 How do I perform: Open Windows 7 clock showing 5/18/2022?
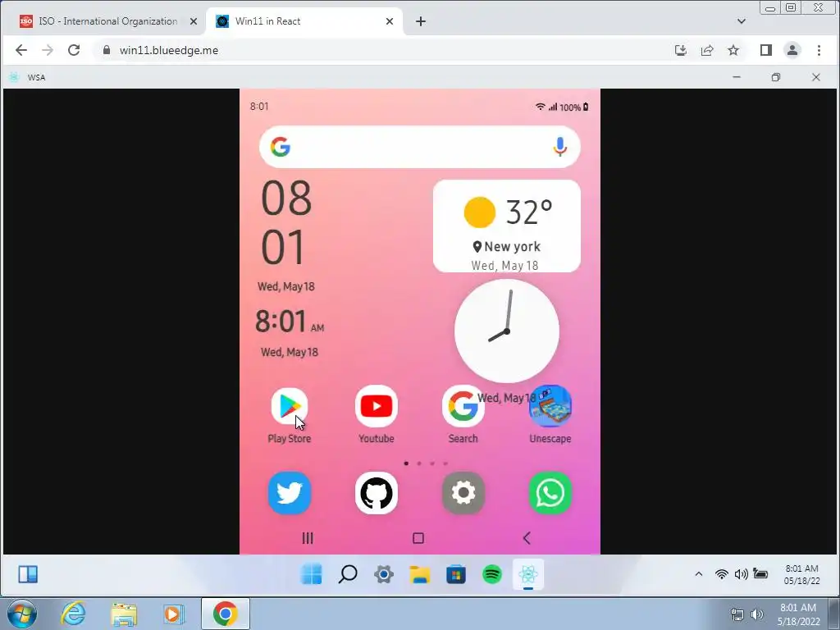tap(798, 614)
